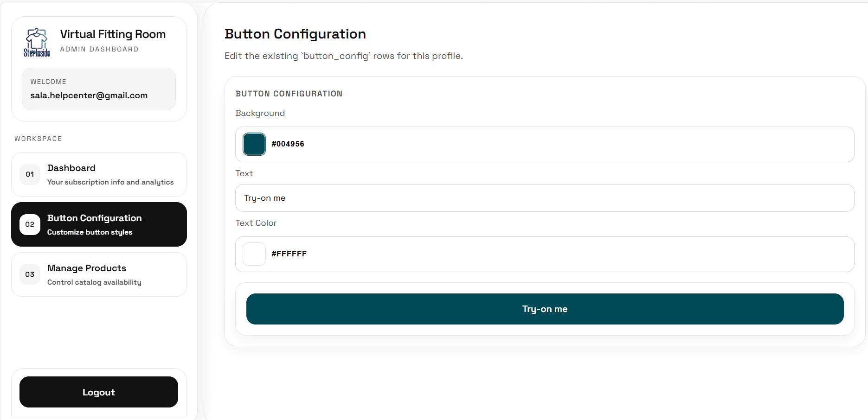Screen dimensions: 868x420
Task: Click the 03 Manage Products number badge
Action: 30,274
